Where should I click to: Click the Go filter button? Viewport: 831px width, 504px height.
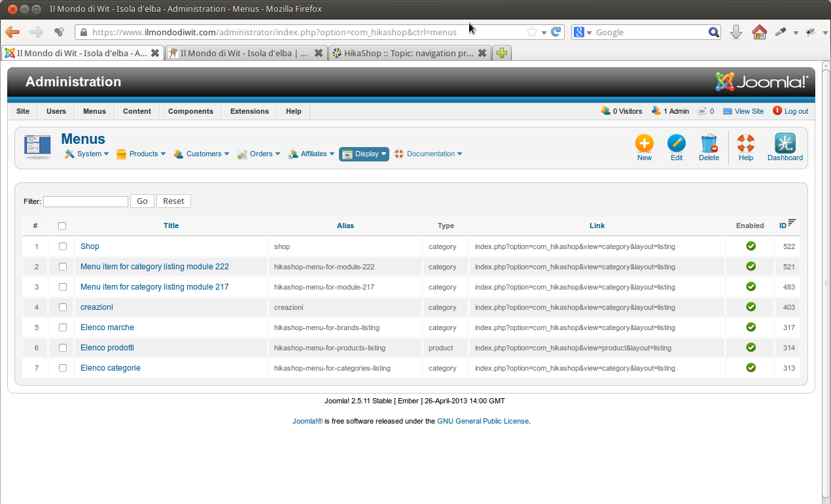142,201
